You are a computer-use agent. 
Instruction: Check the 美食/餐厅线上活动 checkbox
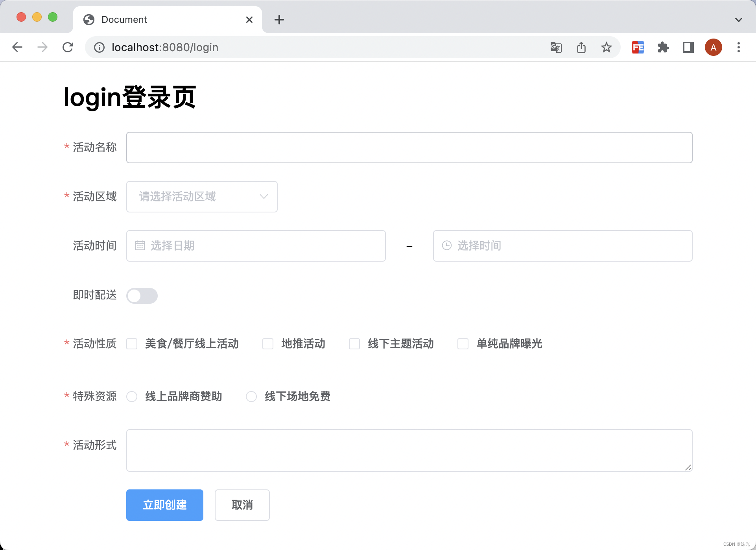[x=132, y=343]
